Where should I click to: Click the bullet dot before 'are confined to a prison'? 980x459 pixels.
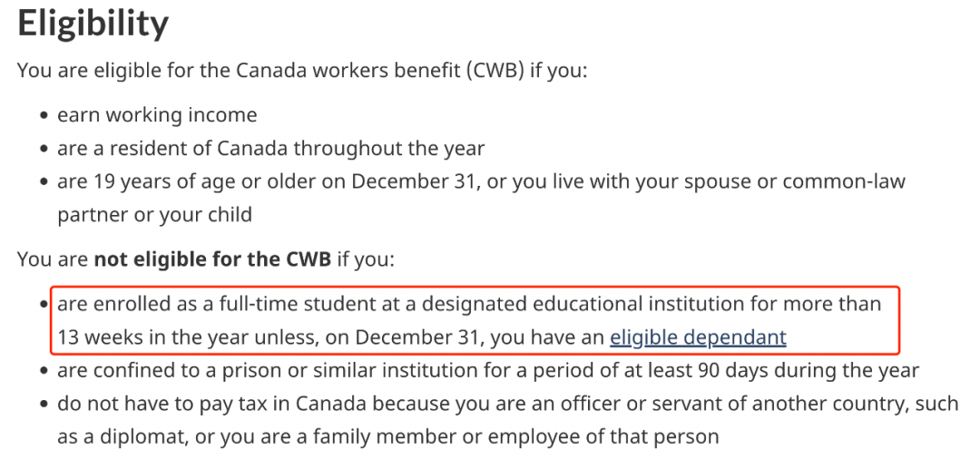click(x=44, y=371)
